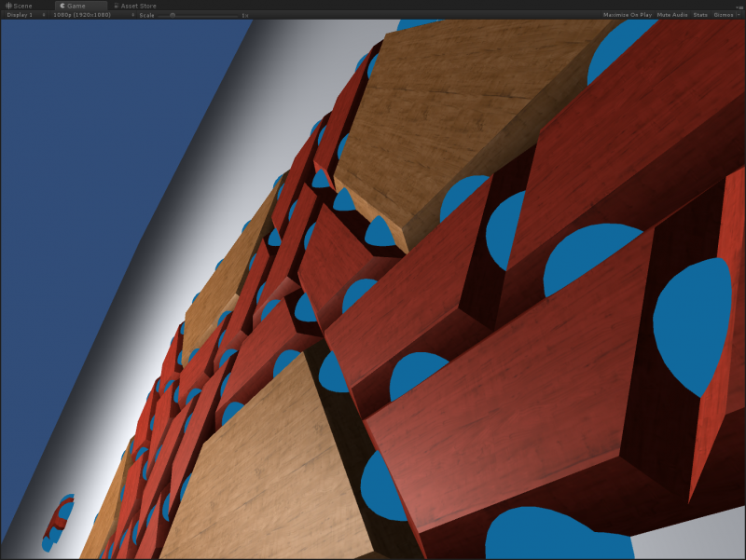
Task: Click the Game tab's pacman icon
Action: click(x=62, y=6)
